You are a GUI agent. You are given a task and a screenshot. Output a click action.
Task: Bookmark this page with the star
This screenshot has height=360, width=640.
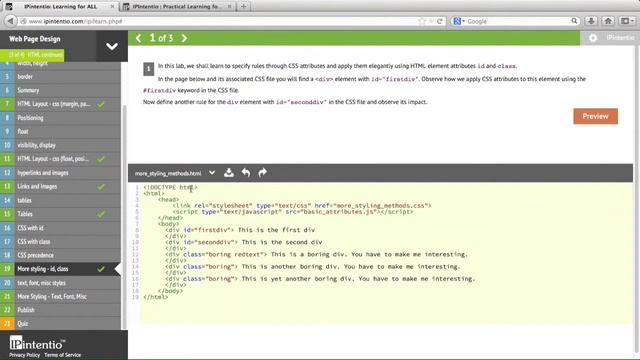tap(422, 21)
